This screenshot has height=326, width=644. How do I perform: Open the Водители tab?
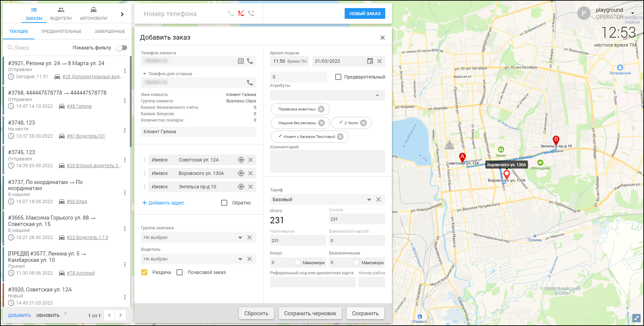(x=61, y=14)
